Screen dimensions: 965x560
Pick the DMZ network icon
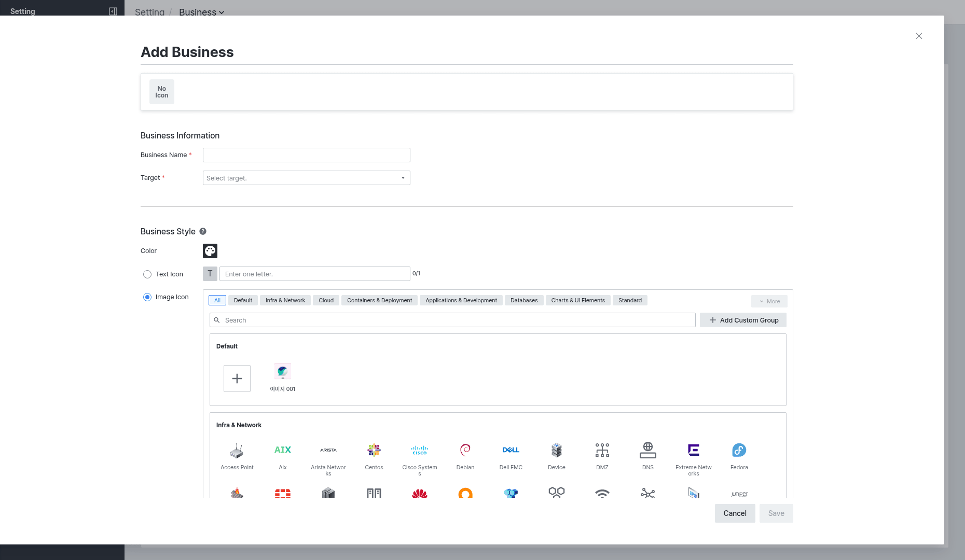[602, 450]
